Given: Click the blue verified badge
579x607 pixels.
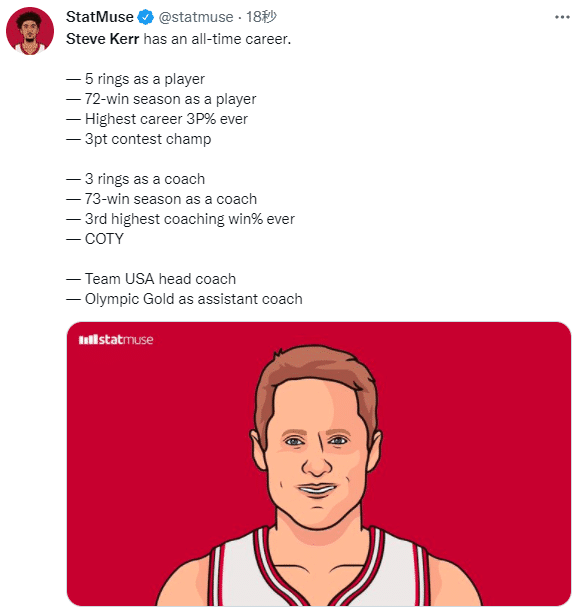Looking at the screenshot, I should 146,17.
